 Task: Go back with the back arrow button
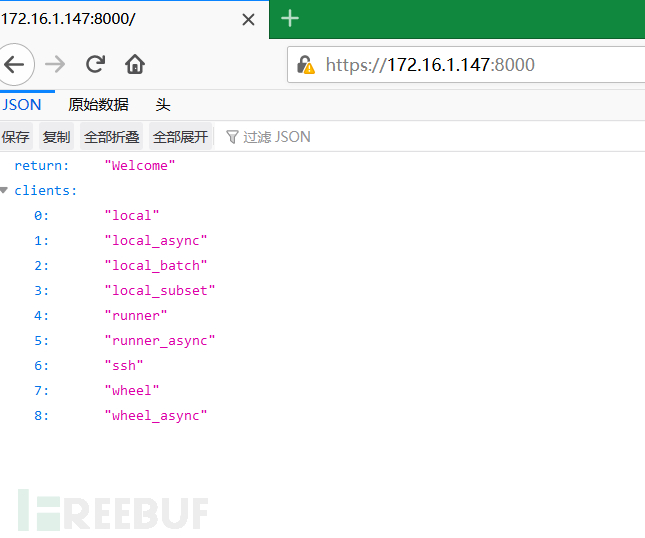(15, 65)
